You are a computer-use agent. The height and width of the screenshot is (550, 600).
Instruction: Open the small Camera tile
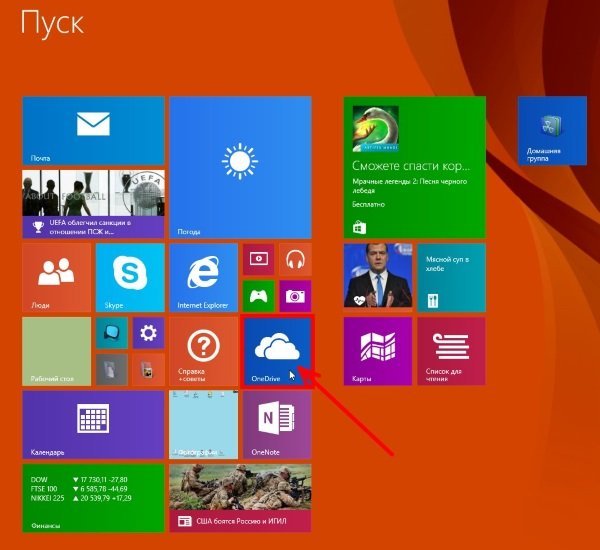click(x=295, y=296)
